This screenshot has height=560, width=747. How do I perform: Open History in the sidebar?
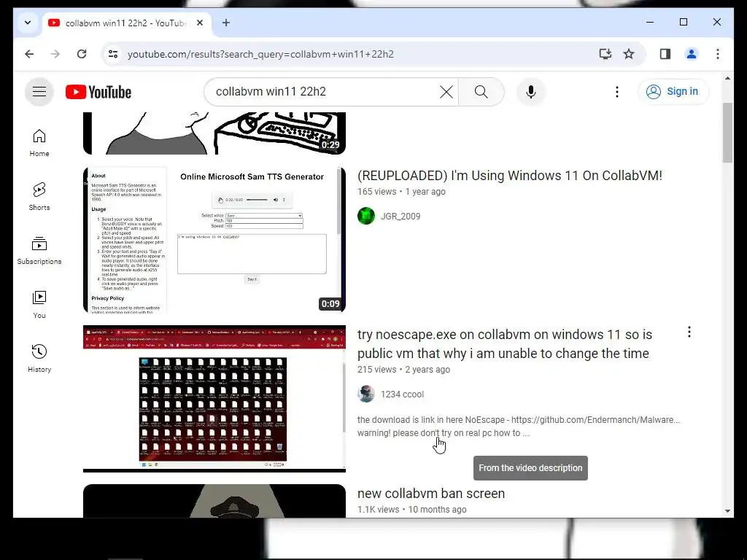coord(39,359)
